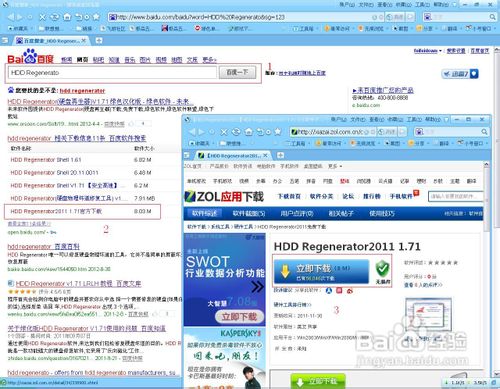Click magnifier icon in ZOL browser search box
500x389 pixels.
pyautogui.click(x=484, y=132)
